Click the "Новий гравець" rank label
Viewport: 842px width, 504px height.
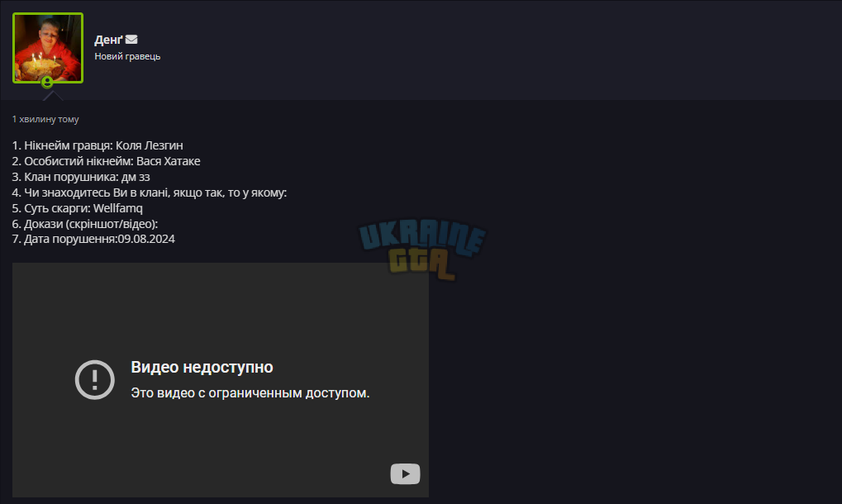[127, 56]
